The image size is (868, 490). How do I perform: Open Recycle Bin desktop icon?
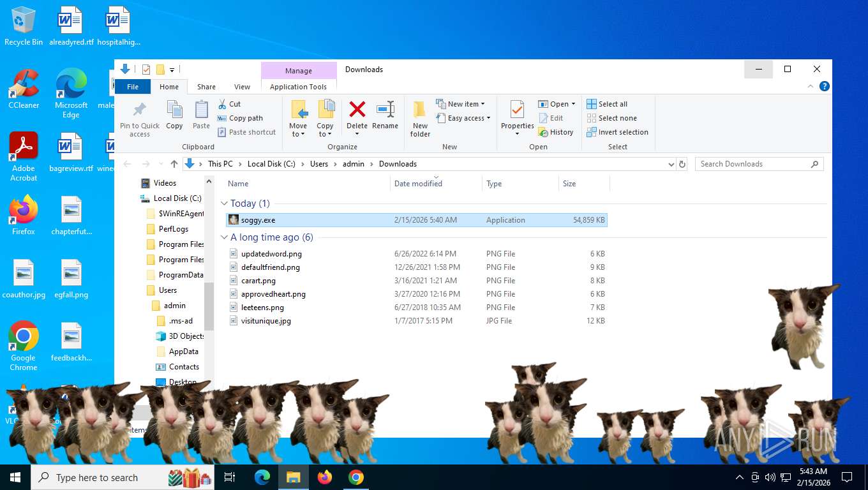24,26
